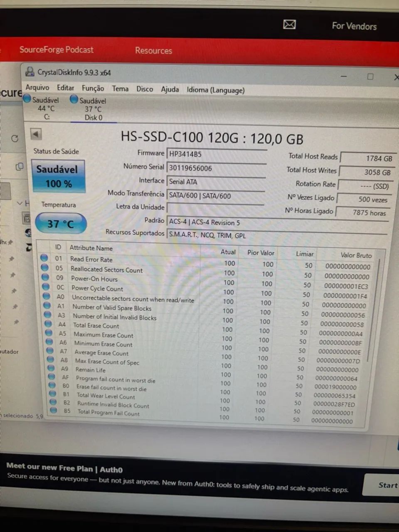
Task: Click the status circle for Total Wear Level Count
Action: (x=53, y=394)
